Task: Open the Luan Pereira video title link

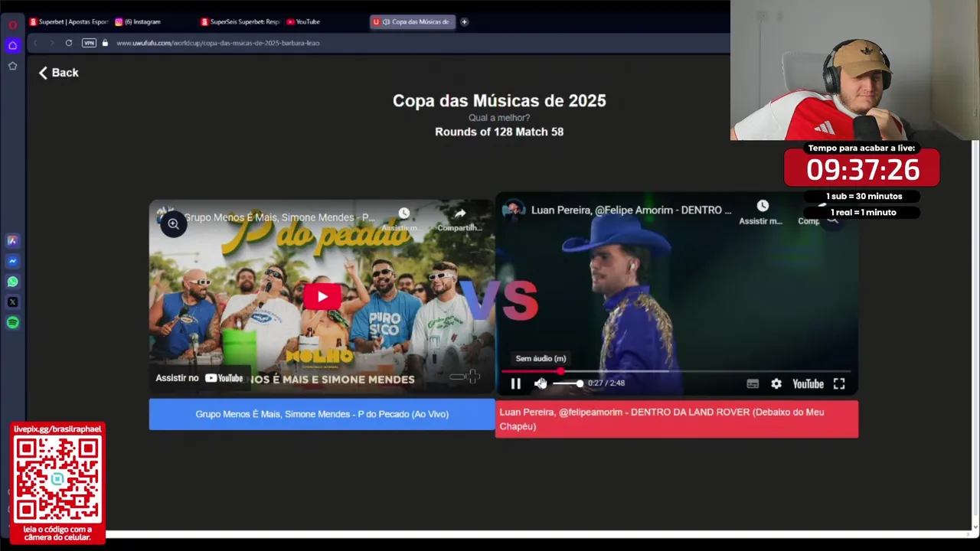Action: [632, 210]
